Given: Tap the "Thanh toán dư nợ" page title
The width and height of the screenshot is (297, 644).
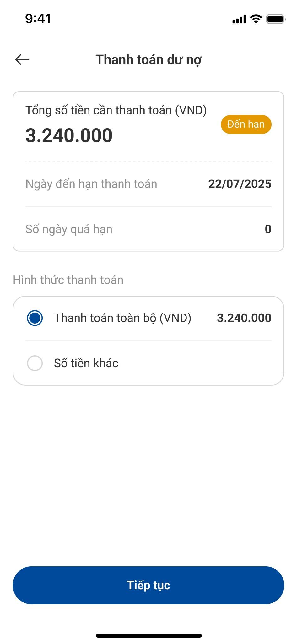Looking at the screenshot, I should pos(148,60).
